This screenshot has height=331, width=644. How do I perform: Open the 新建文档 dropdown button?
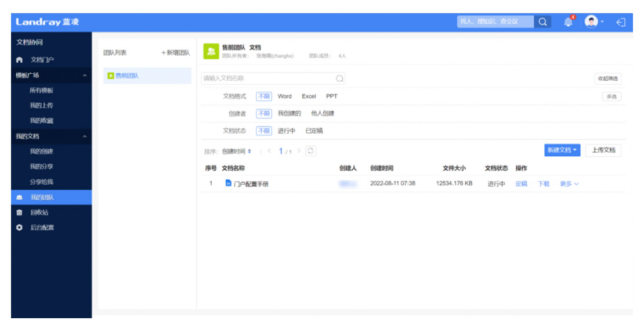click(x=562, y=150)
